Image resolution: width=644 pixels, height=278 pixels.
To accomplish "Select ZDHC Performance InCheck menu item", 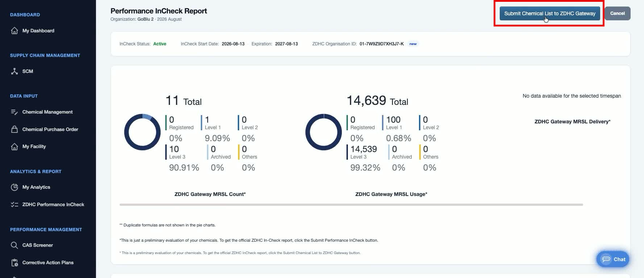I will tap(53, 205).
